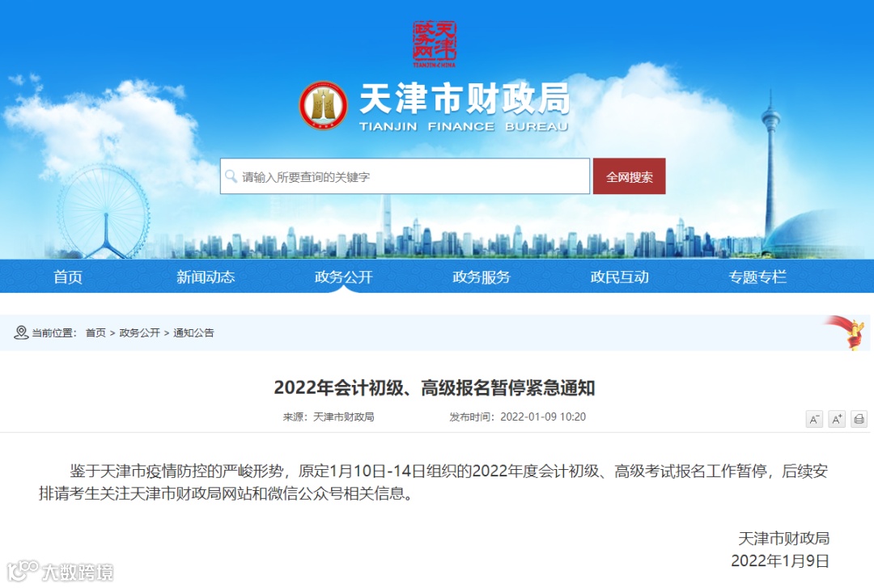Open the 新闻动态 navigation tab
Screen dimensions: 874x588
[206, 277]
